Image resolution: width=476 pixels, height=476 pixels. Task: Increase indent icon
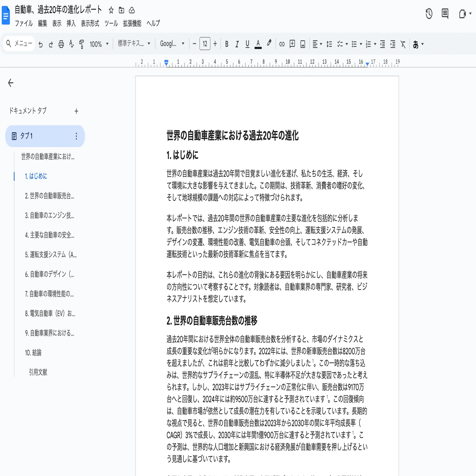tap(393, 44)
